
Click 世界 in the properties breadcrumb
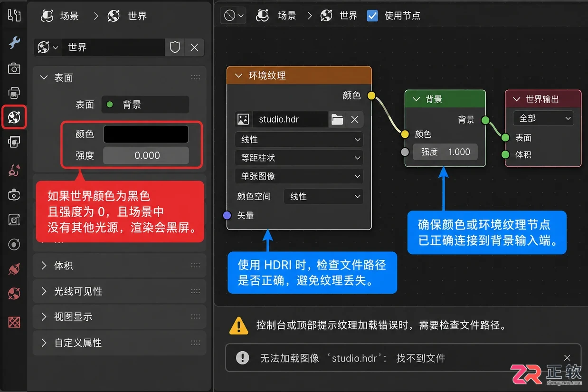point(137,16)
